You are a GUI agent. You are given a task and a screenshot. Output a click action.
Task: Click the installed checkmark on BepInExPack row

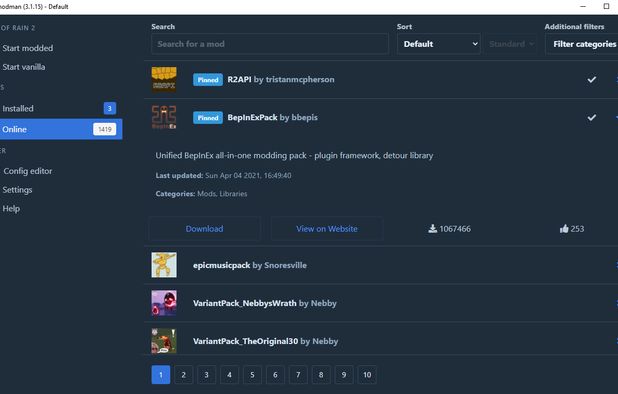591,117
